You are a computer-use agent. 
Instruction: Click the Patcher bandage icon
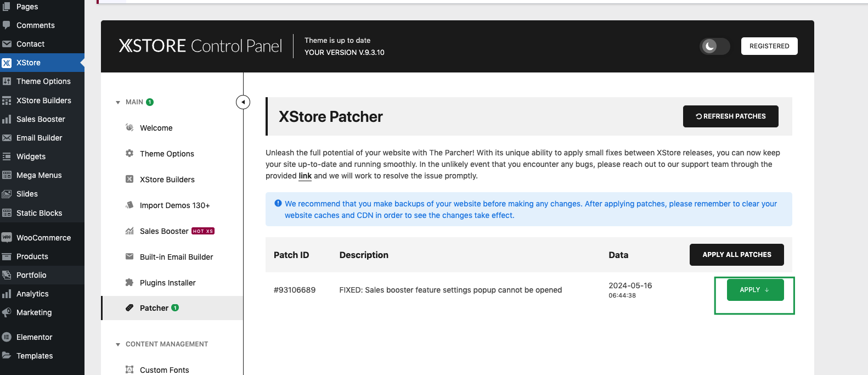coord(129,308)
